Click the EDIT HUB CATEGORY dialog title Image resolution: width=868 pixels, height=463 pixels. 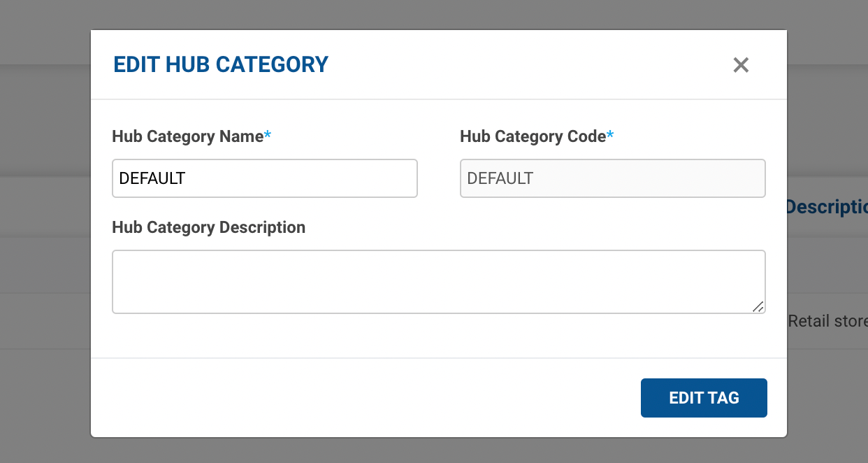coord(221,64)
